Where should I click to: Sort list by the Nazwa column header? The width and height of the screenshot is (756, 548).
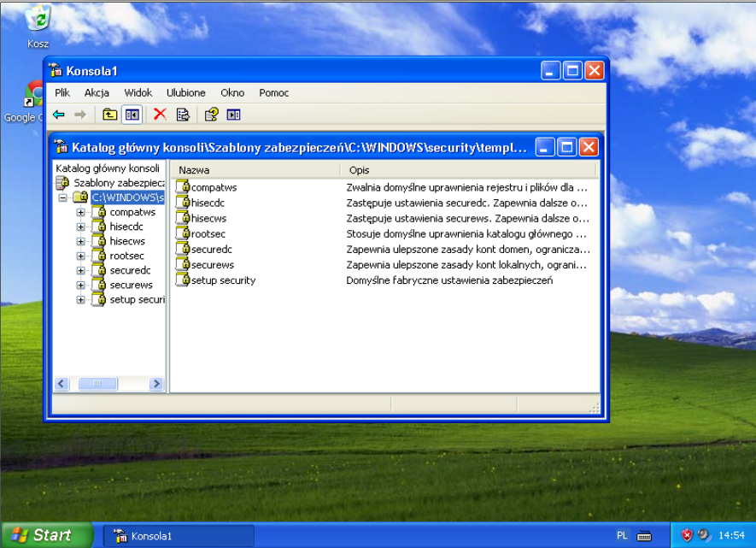click(x=255, y=170)
